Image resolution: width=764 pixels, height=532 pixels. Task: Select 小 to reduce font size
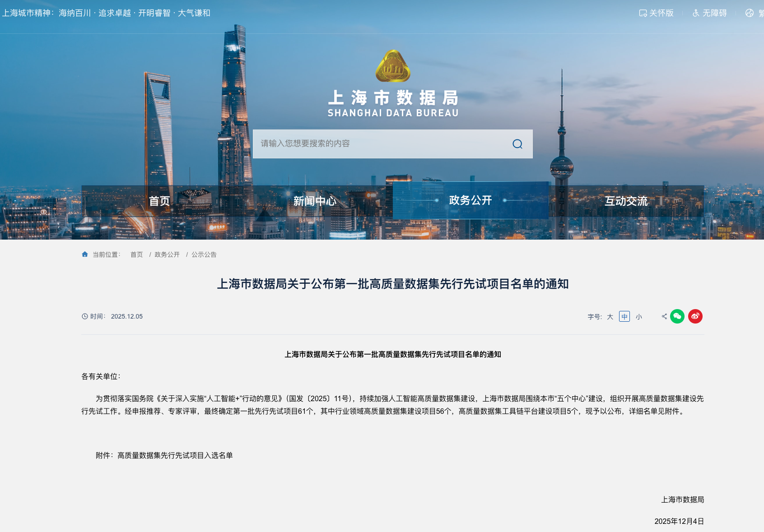(639, 316)
